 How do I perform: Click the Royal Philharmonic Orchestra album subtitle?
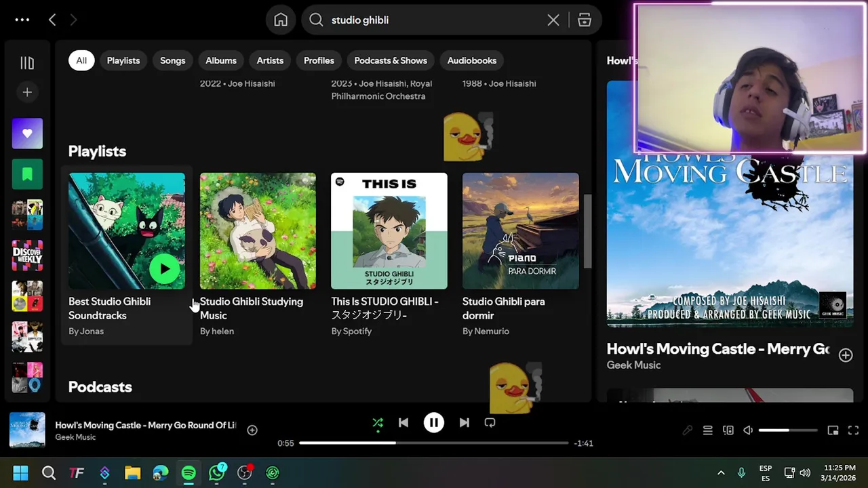click(382, 90)
